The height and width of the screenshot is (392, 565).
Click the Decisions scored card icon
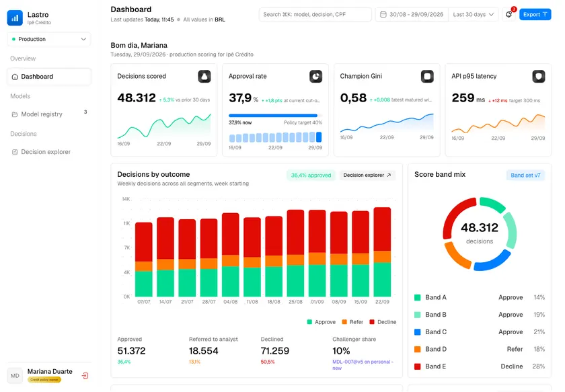[x=204, y=77]
